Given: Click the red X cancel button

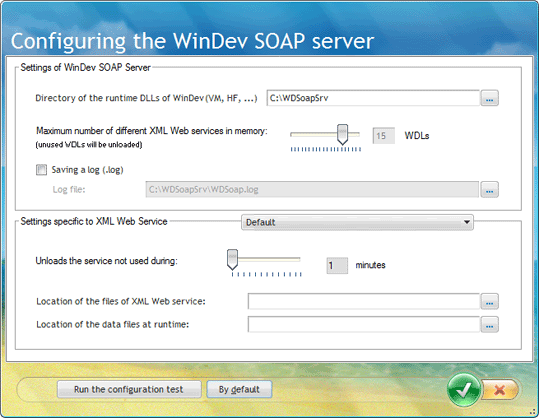Looking at the screenshot, I should [x=500, y=390].
